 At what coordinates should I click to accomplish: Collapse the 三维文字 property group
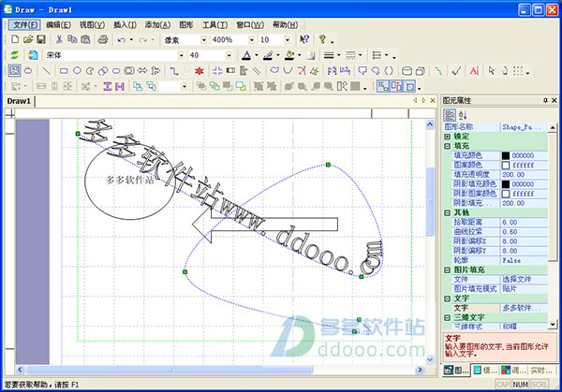point(448,317)
